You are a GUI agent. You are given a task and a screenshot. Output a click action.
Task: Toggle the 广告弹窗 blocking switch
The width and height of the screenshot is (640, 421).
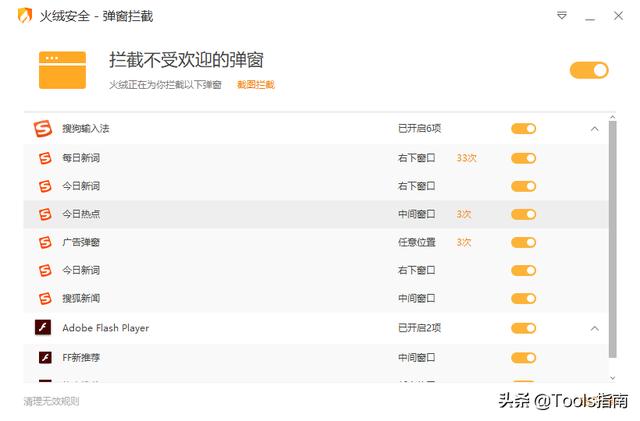point(524,243)
